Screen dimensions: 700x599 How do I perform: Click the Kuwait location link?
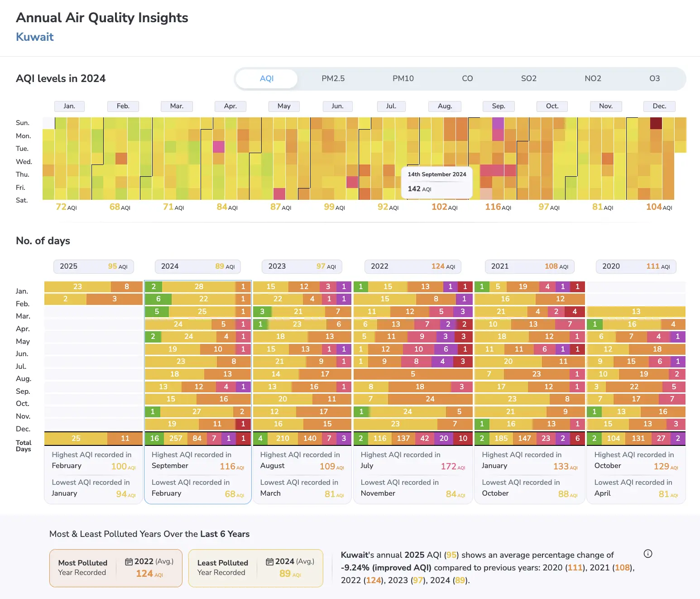[x=35, y=37]
